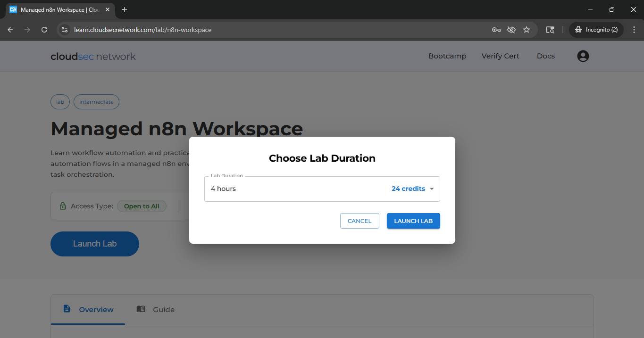Open the Bootcamp menu item
Screen dimensions: 644x338
pos(447,56)
